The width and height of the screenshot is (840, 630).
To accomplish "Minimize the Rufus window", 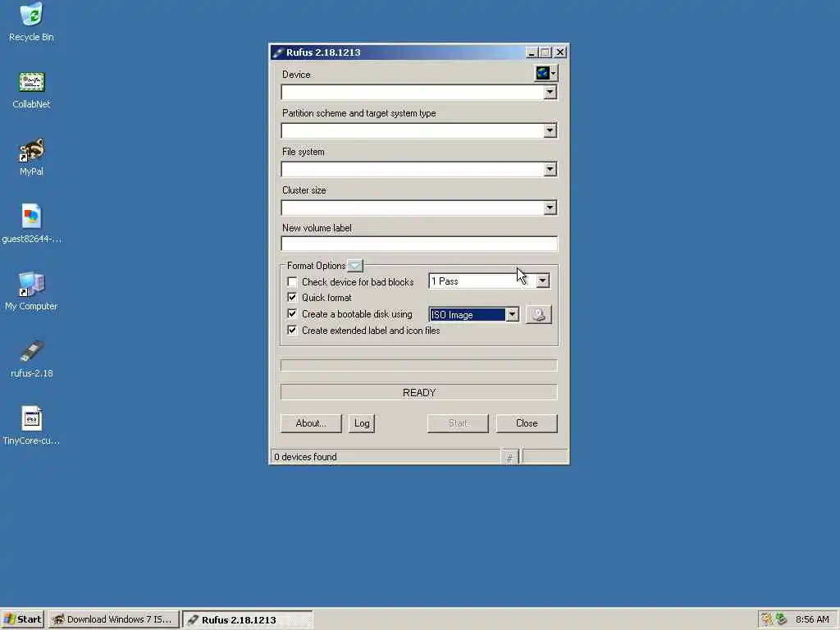I will pyautogui.click(x=531, y=52).
